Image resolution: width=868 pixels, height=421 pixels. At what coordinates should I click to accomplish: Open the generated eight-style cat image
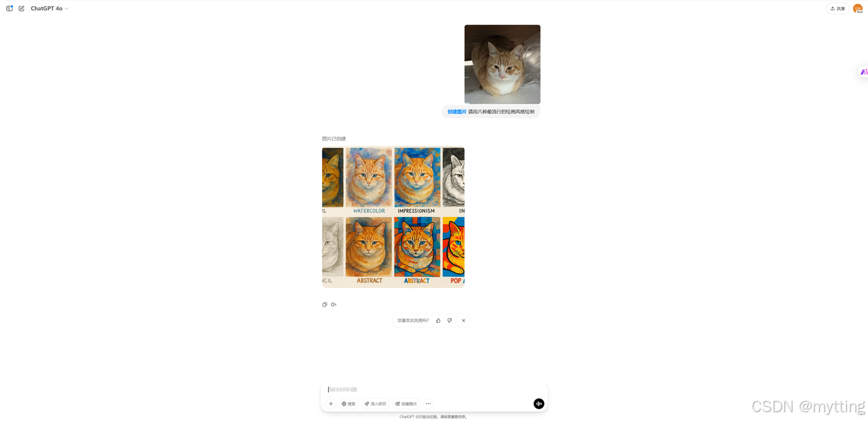click(393, 218)
